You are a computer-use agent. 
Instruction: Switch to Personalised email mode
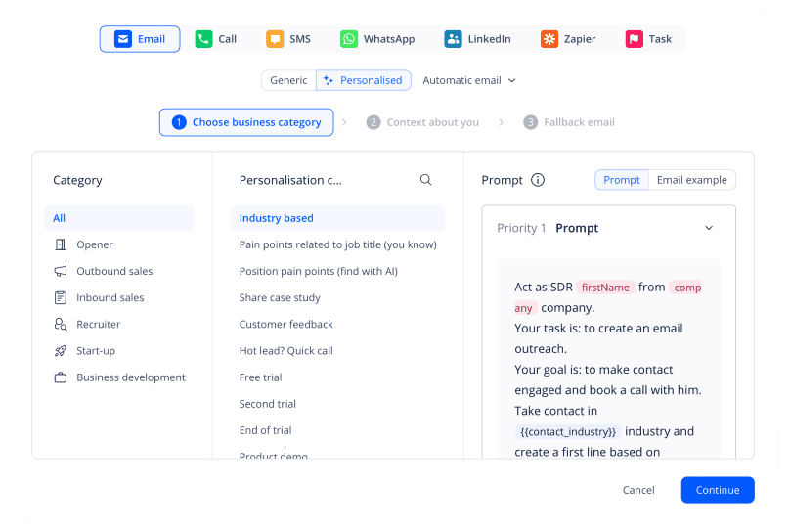tap(364, 80)
